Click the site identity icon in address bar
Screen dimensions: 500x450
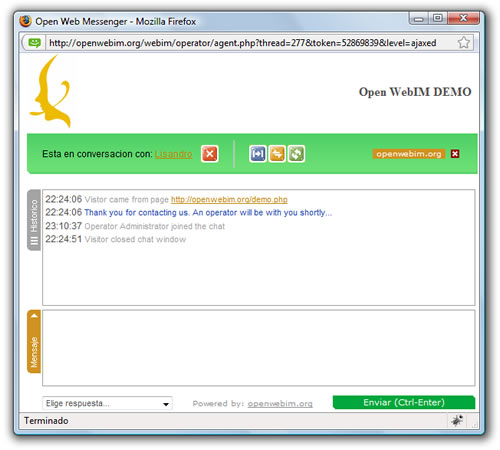pos(34,43)
